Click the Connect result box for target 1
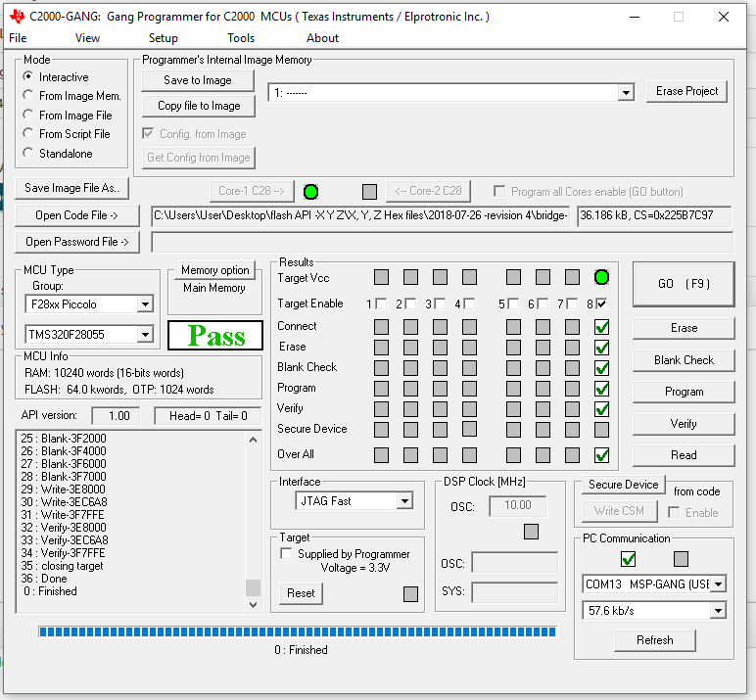The width and height of the screenshot is (756, 700). (381, 327)
